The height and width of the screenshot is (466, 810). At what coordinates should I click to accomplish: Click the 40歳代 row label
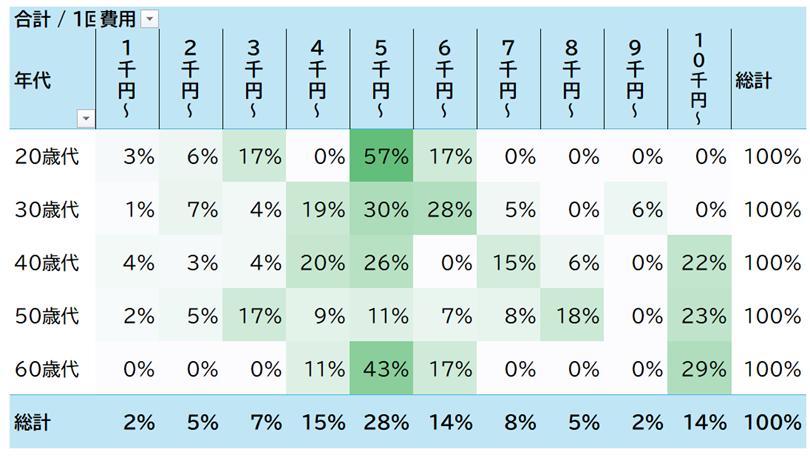tap(47, 263)
